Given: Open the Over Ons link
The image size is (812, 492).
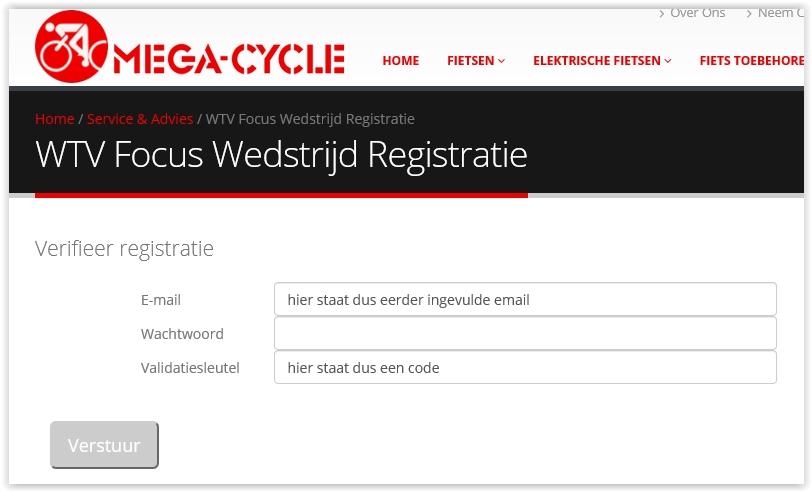Looking at the screenshot, I should pos(698,14).
